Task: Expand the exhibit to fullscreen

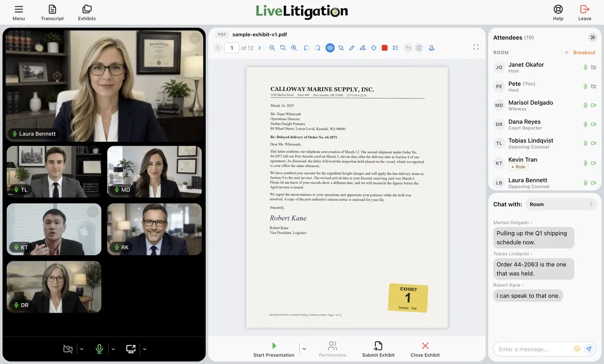Action: (476, 47)
